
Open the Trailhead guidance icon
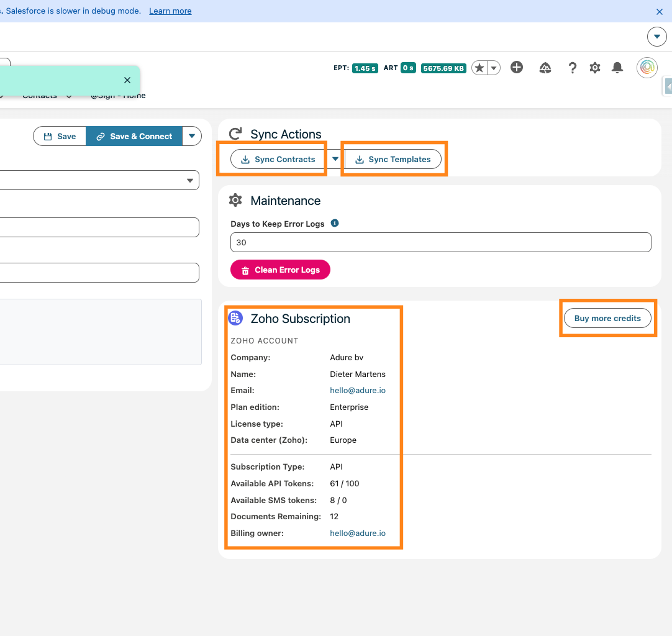coord(545,68)
